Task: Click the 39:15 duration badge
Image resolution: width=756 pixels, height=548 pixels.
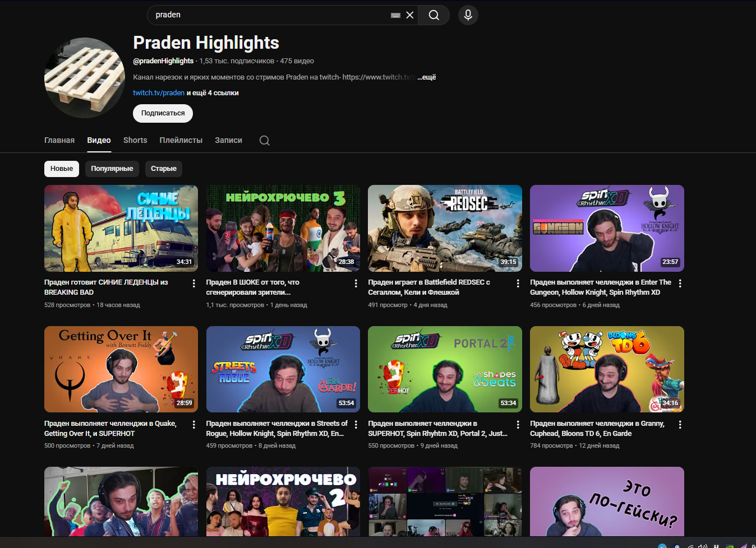Action: [508, 262]
